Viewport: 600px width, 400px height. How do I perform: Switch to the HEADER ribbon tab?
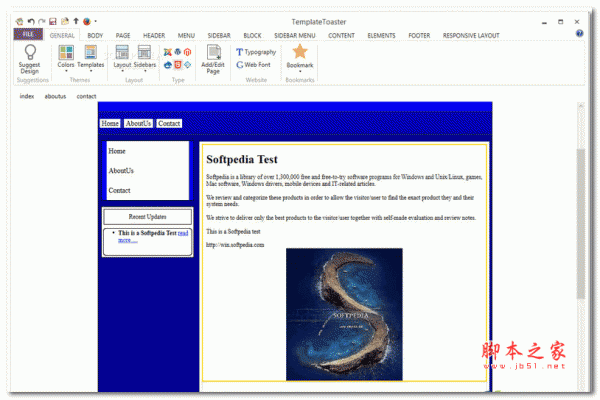click(153, 35)
